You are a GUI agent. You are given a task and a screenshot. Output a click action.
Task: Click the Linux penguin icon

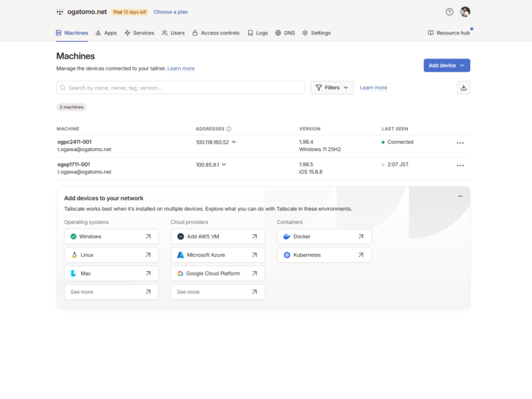point(74,255)
